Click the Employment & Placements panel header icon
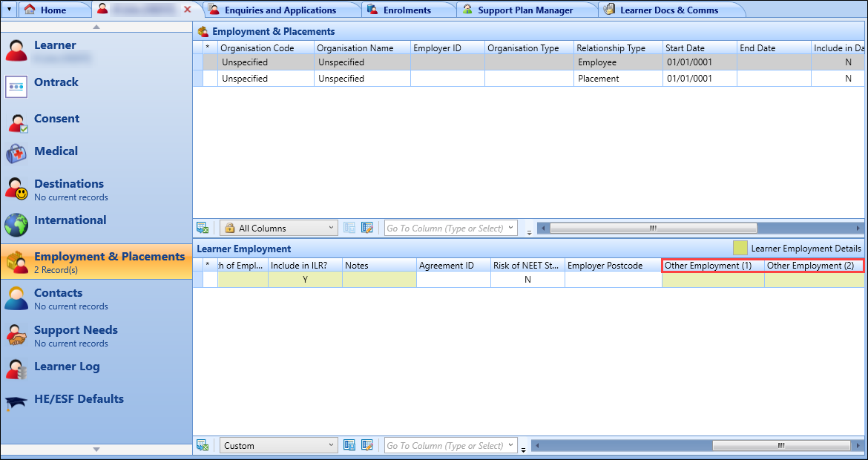868x460 pixels. click(203, 32)
